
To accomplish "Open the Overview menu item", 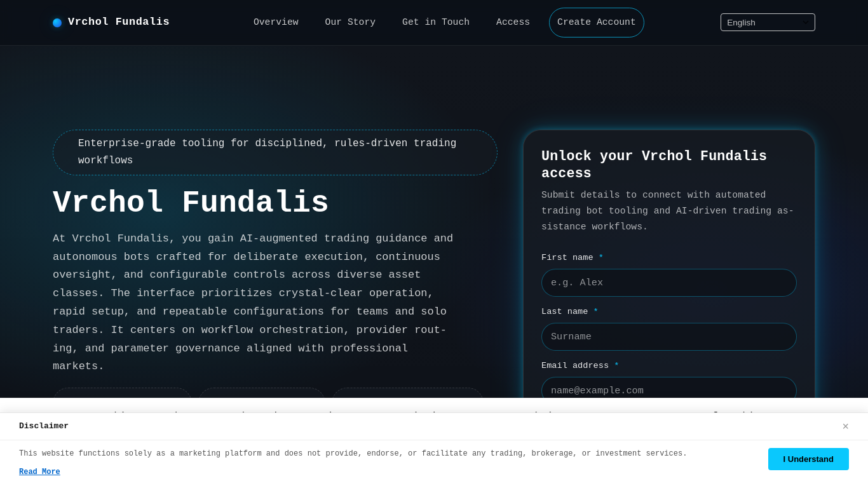I will click(x=276, y=22).
